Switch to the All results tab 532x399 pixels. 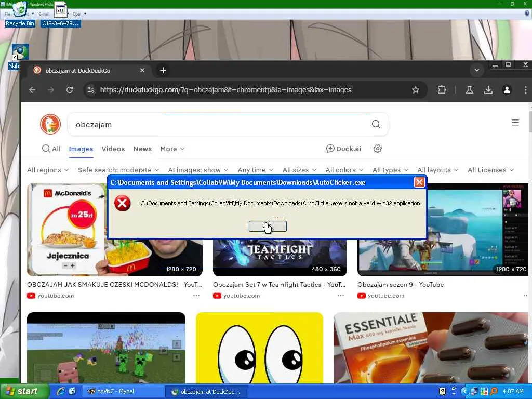(51, 149)
